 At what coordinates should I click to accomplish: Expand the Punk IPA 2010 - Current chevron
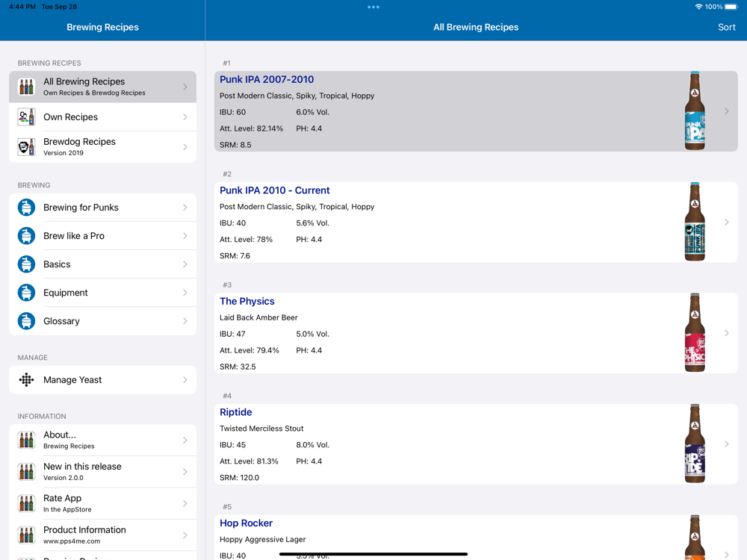726,223
